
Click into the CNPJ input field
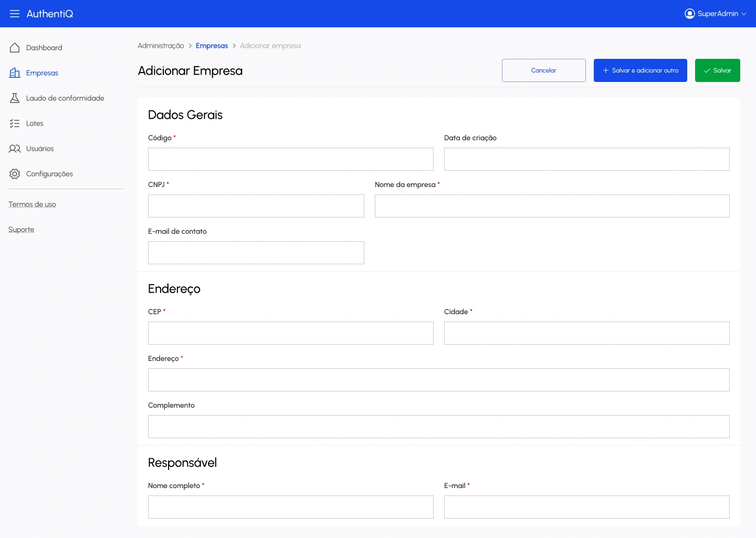[x=256, y=206]
